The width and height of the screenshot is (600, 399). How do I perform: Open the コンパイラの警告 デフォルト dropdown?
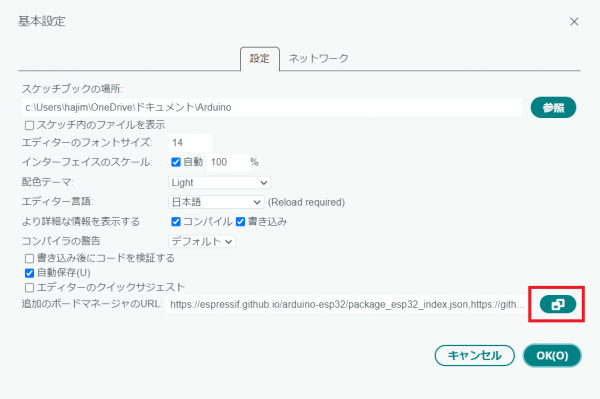[202, 241]
